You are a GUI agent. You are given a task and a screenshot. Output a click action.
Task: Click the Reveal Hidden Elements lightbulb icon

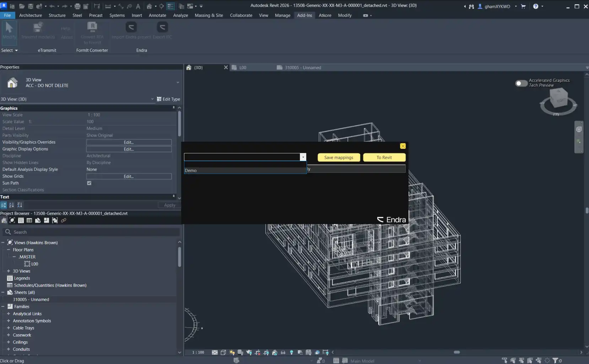(292, 352)
